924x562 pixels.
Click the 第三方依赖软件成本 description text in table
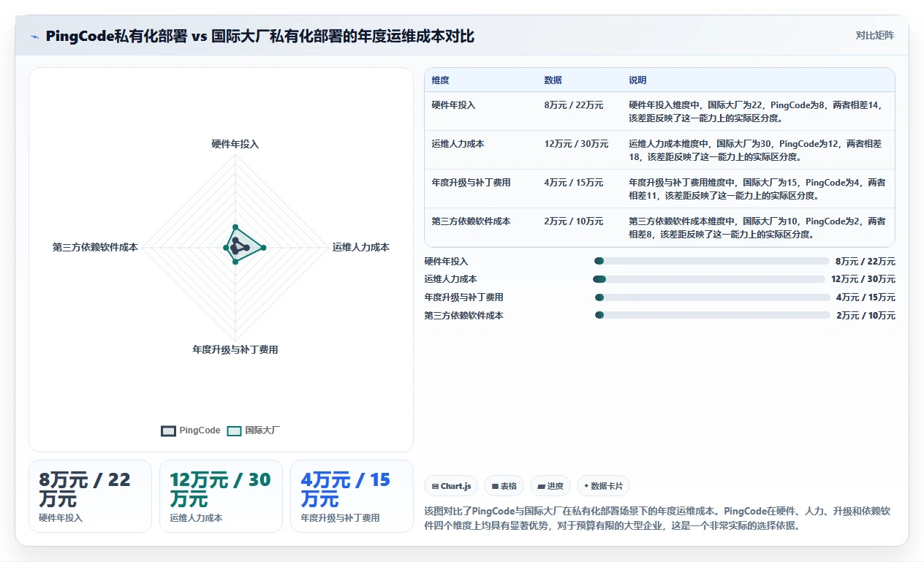click(x=757, y=227)
